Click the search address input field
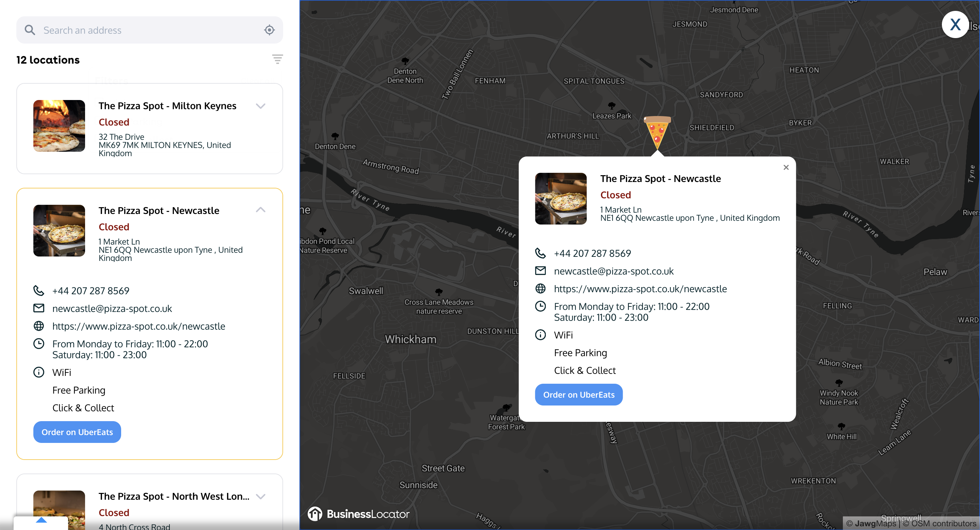 pos(149,30)
